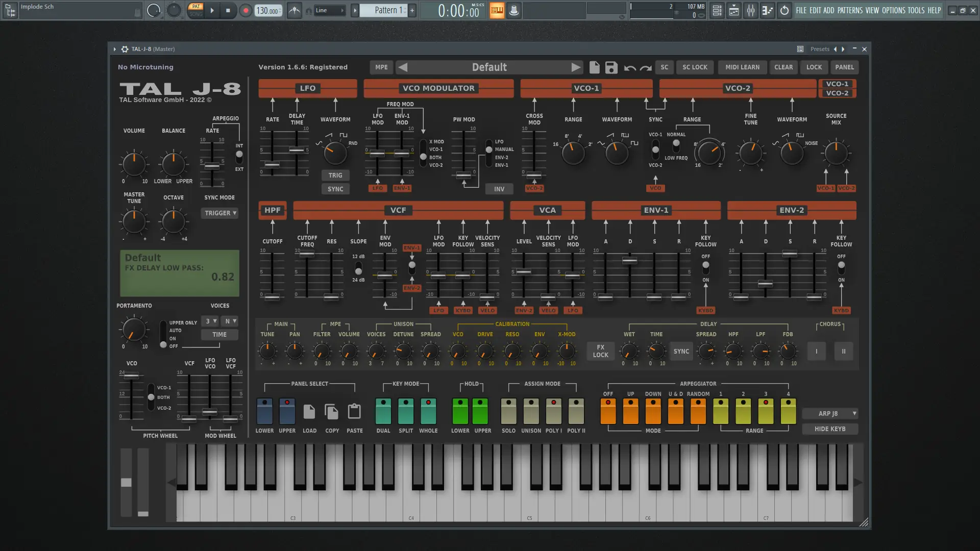This screenshot has height=551, width=980.
Task: Toggle the delay SYNC button
Action: tap(681, 351)
